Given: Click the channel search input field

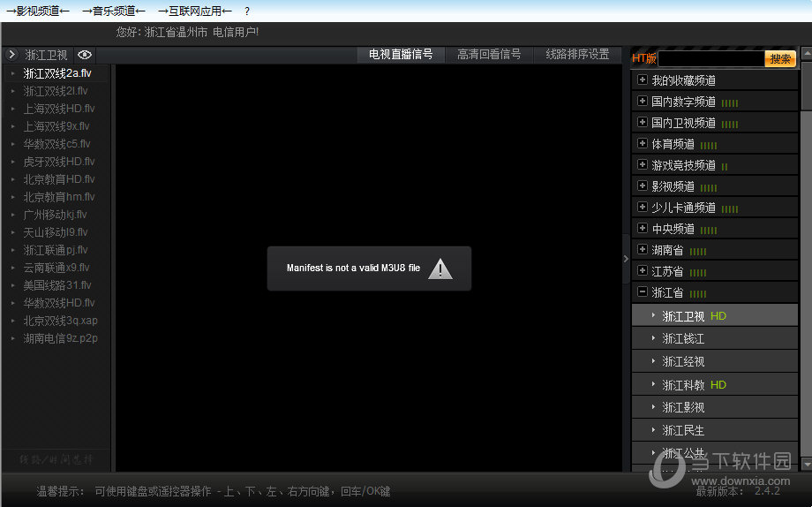Looking at the screenshot, I should [x=710, y=59].
